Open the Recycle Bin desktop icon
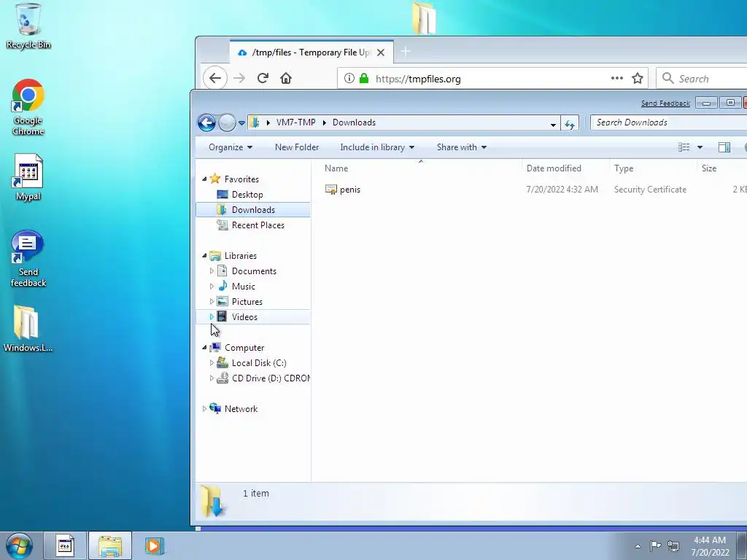Image resolution: width=747 pixels, height=560 pixels. [x=28, y=26]
